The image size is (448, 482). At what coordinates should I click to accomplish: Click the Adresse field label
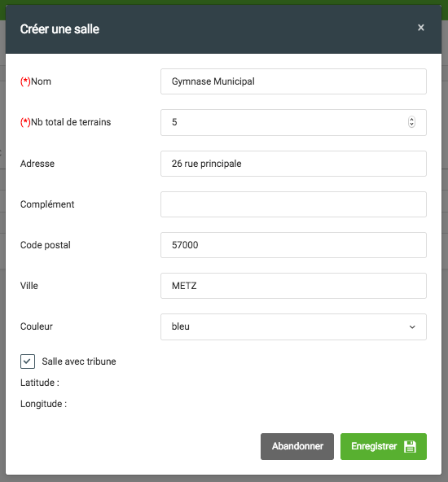pos(37,164)
